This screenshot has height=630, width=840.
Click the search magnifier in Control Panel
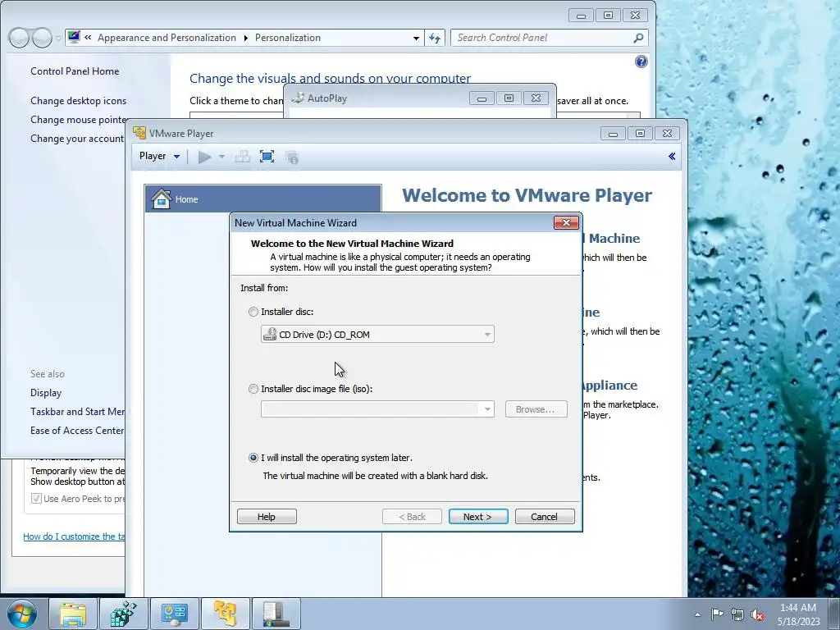pyautogui.click(x=638, y=38)
